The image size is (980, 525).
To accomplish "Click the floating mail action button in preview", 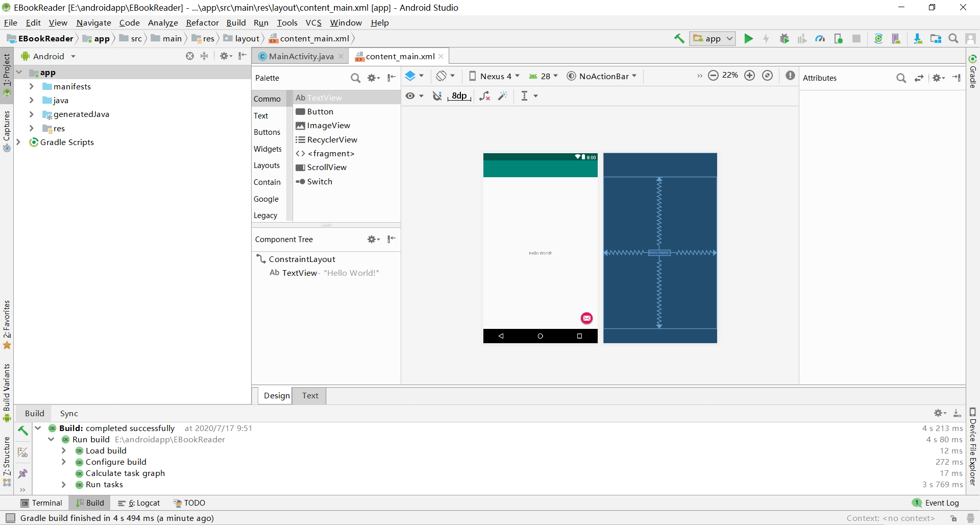I will click(x=586, y=318).
